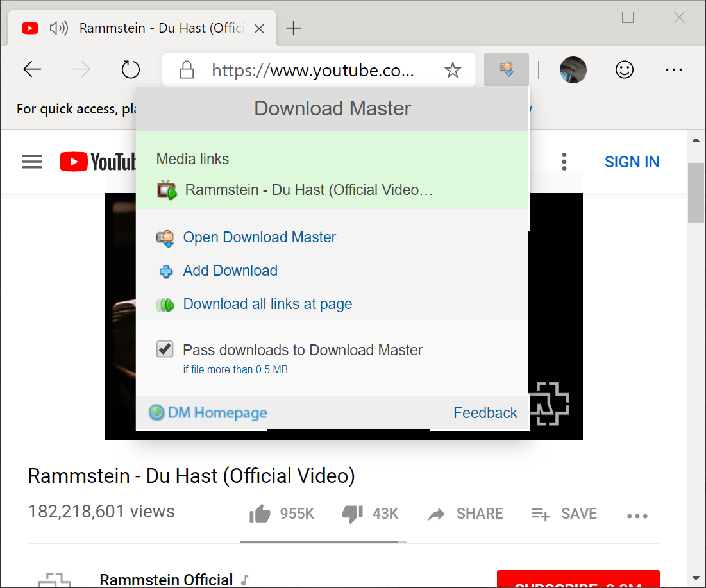706x588 pixels.
Task: Add page to favorites with star icon
Action: point(453,71)
